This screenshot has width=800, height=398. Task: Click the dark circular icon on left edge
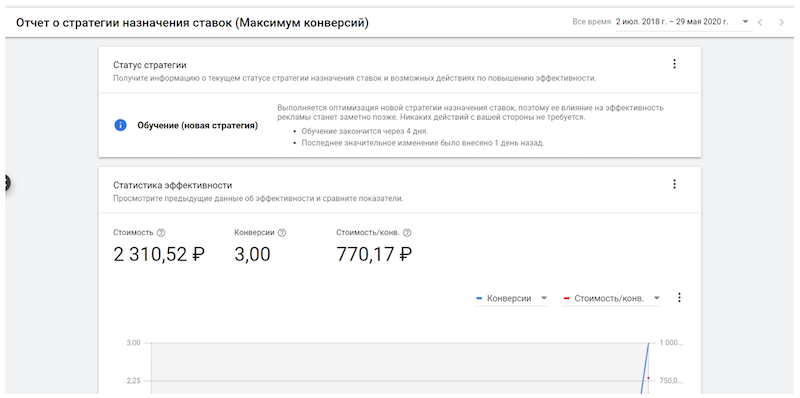(x=6, y=182)
